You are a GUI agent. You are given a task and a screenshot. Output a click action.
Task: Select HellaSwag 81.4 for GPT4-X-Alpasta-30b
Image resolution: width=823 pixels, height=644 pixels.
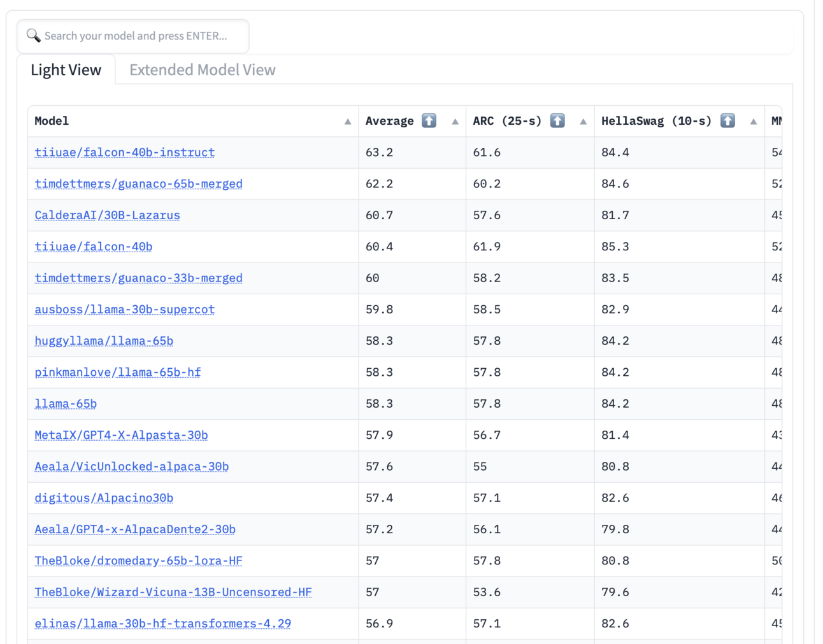615,435
